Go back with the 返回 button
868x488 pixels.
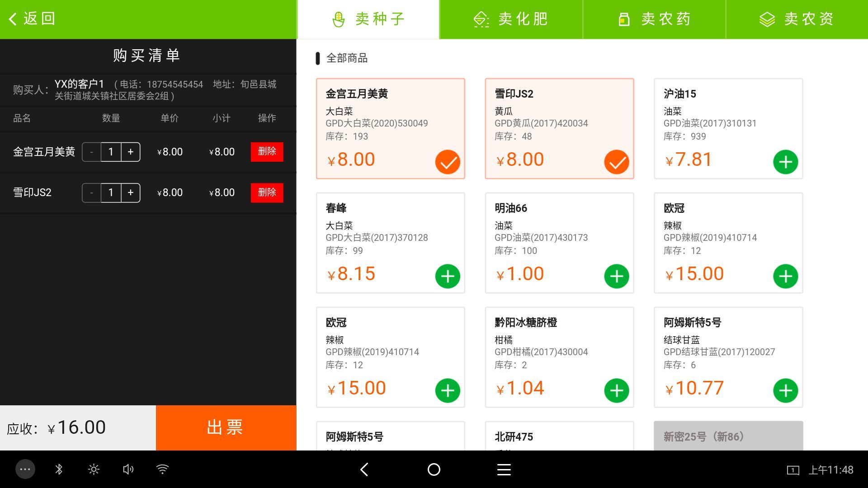[32, 19]
